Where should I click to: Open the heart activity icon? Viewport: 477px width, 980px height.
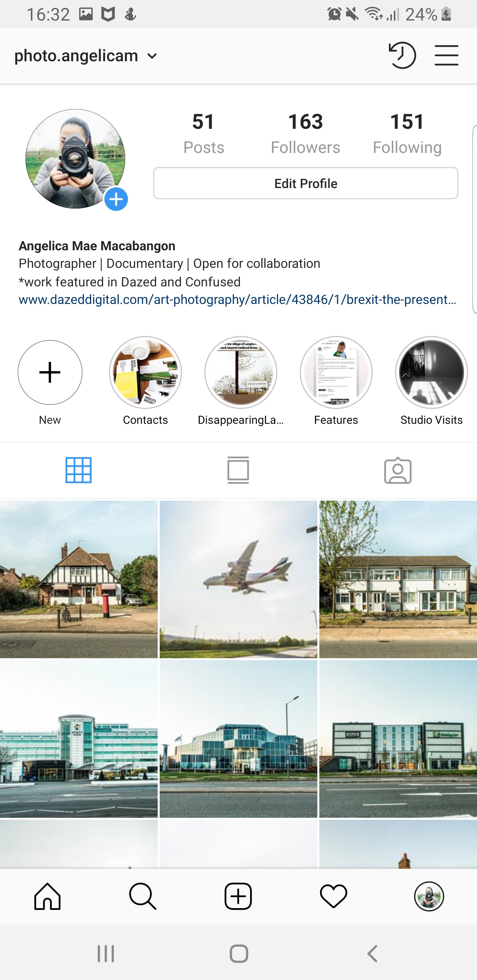click(x=334, y=896)
